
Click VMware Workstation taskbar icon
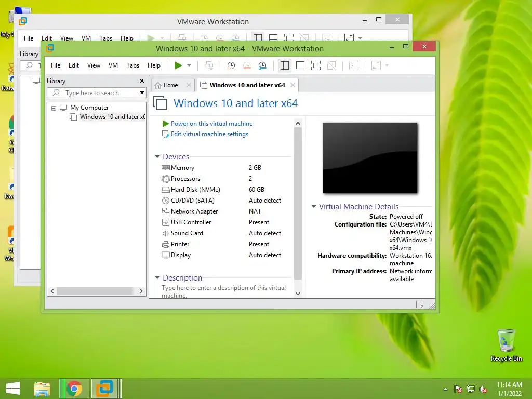point(104,389)
